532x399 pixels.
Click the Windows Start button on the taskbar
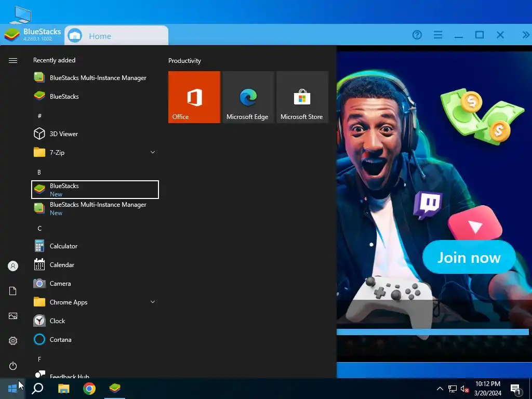12,388
